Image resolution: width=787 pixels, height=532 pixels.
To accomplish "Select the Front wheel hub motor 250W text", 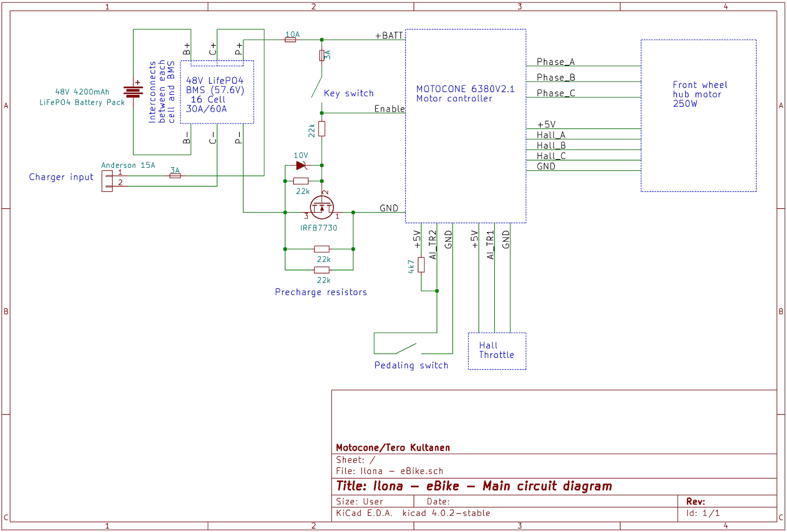I will pos(700,94).
